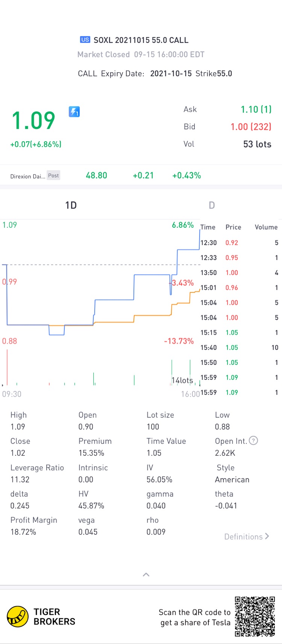Click the Volume column header
Image resolution: width=282 pixels, height=644 pixels.
pyautogui.click(x=266, y=227)
